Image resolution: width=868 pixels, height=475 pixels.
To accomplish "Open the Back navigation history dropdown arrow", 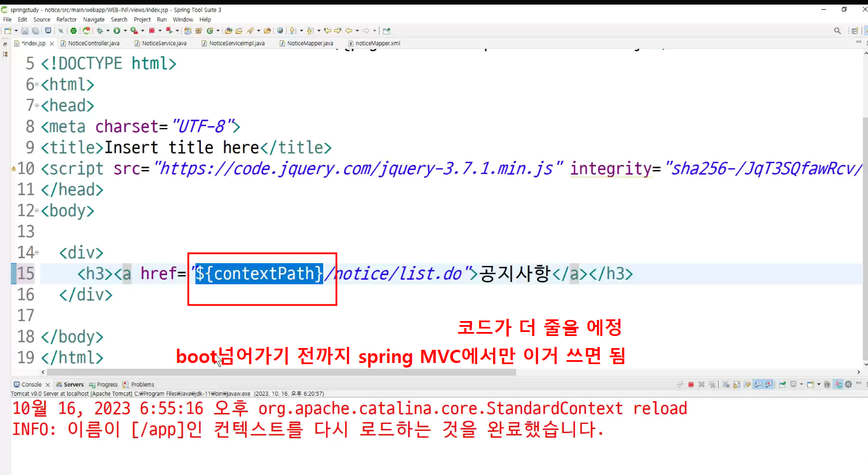I will tap(356, 31).
